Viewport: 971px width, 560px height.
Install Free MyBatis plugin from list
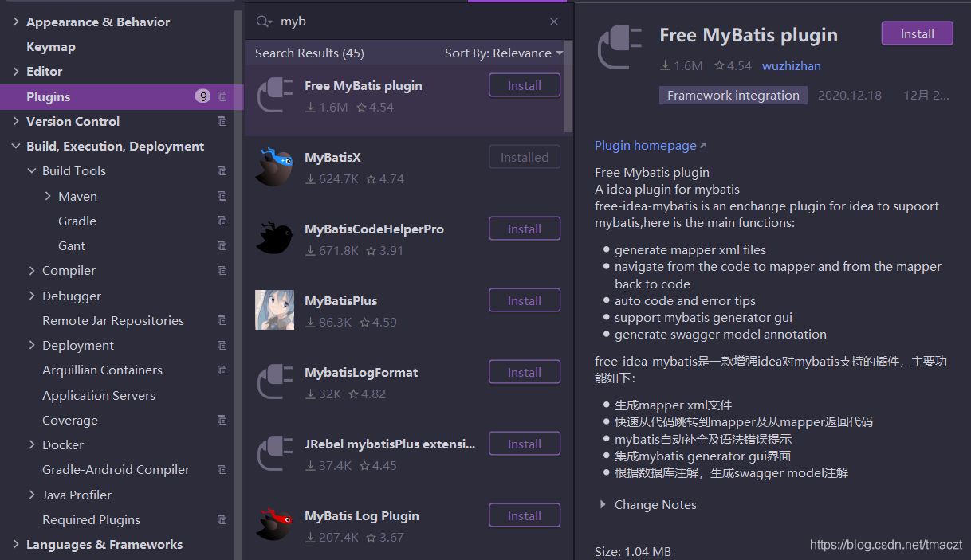[525, 85]
